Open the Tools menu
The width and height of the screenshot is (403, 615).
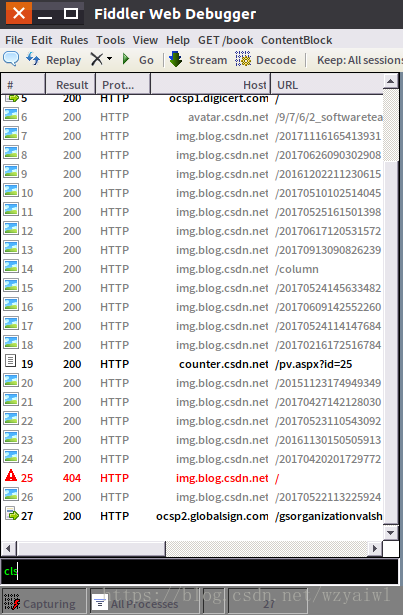(111, 40)
